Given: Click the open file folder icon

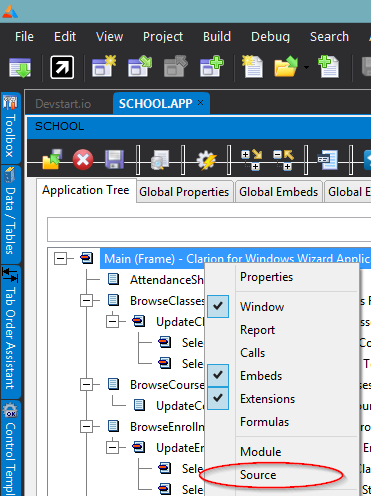Looking at the screenshot, I should coord(286,67).
